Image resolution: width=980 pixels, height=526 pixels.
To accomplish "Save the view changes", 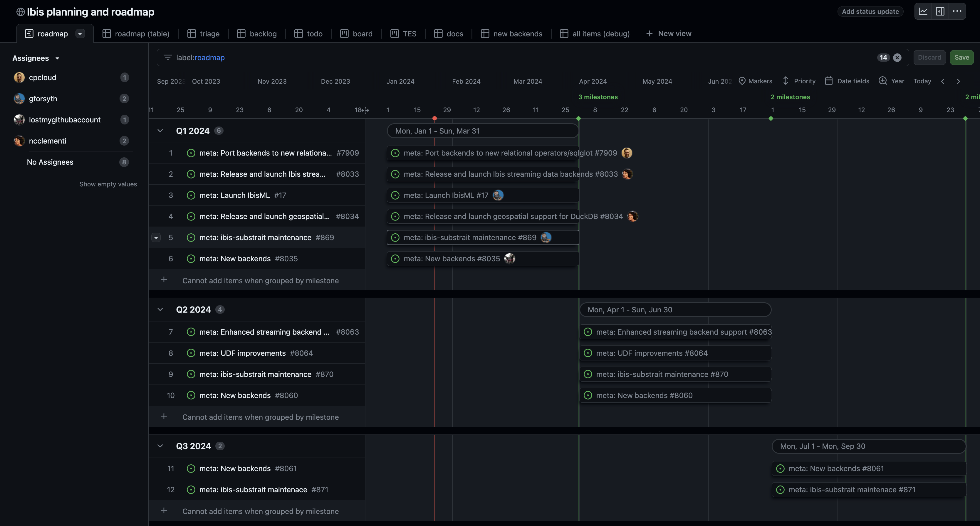I will (x=962, y=58).
